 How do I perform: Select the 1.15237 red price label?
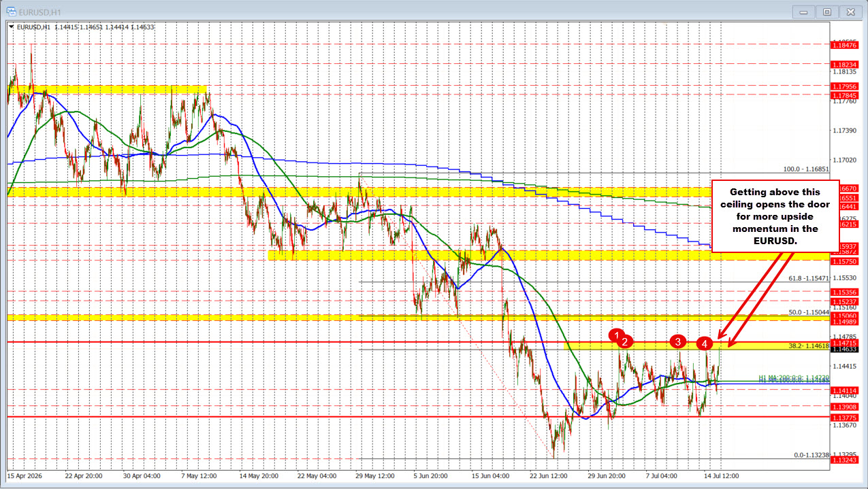pos(845,301)
